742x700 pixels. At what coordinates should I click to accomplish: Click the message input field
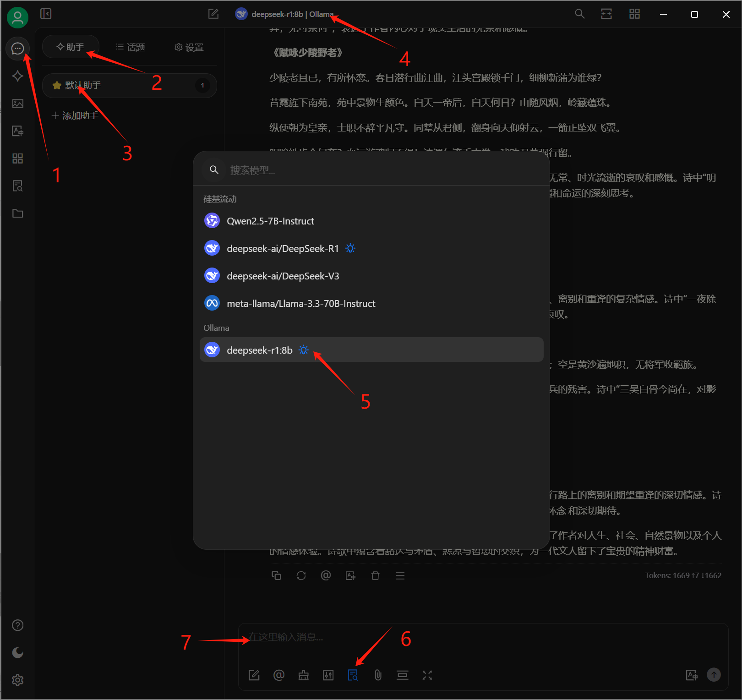[x=483, y=637]
